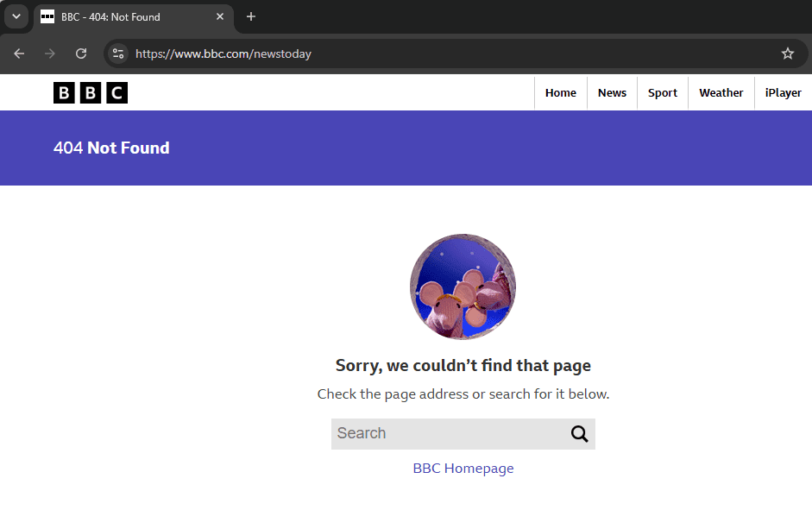Bookmark this page with the star icon
Image resolution: width=812 pixels, height=510 pixels.
pos(788,54)
